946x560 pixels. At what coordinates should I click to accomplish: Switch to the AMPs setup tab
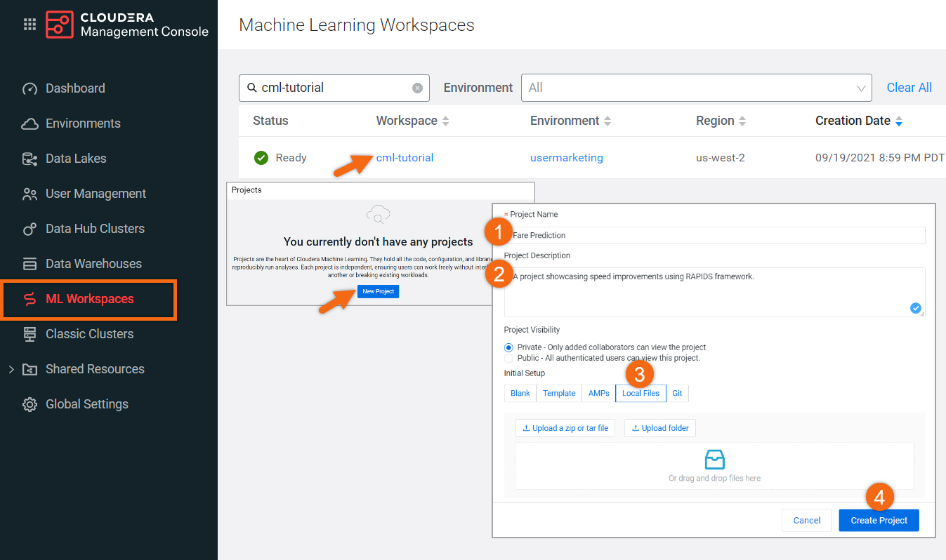pyautogui.click(x=599, y=393)
